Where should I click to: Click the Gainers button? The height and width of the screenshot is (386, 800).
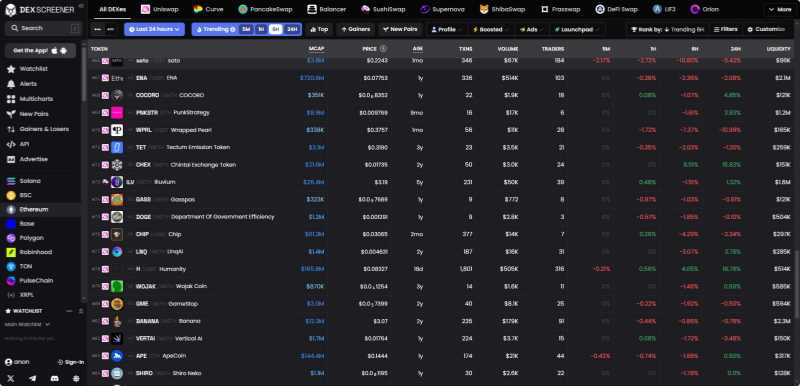[356, 30]
